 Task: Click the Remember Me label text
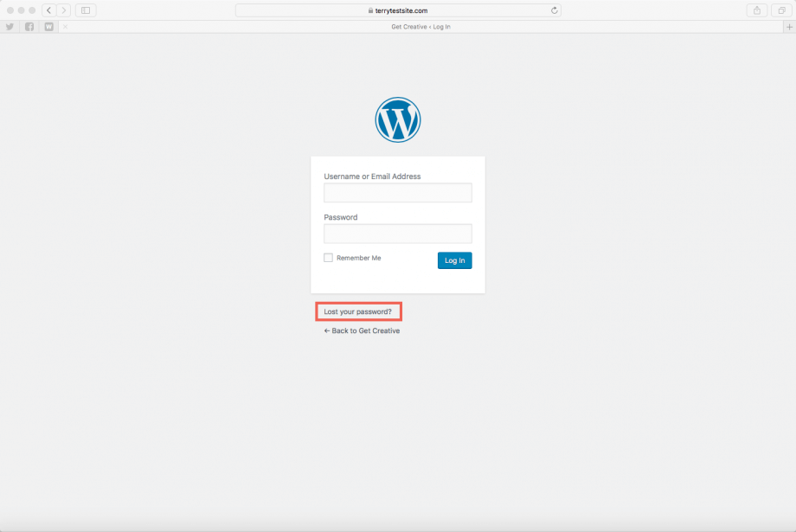[x=358, y=258]
